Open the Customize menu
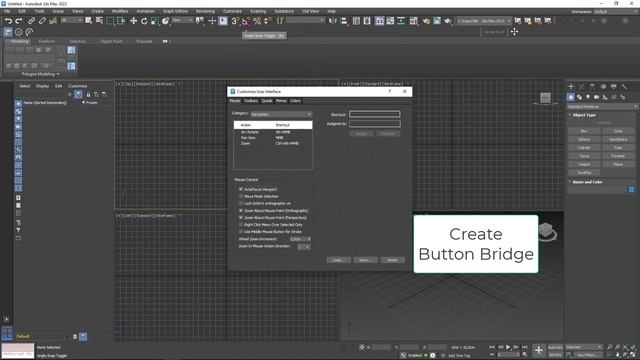 click(x=232, y=11)
